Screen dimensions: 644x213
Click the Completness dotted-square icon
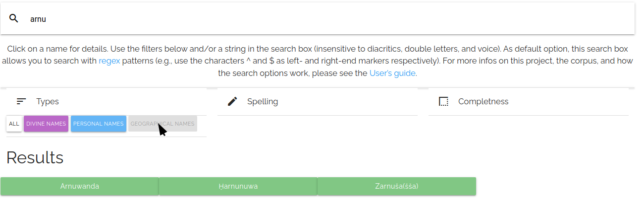tap(443, 101)
